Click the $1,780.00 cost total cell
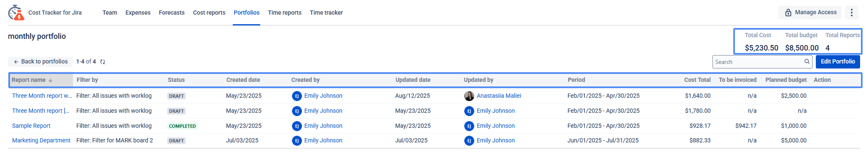Viewport: 868px width, 152px height. click(x=698, y=111)
